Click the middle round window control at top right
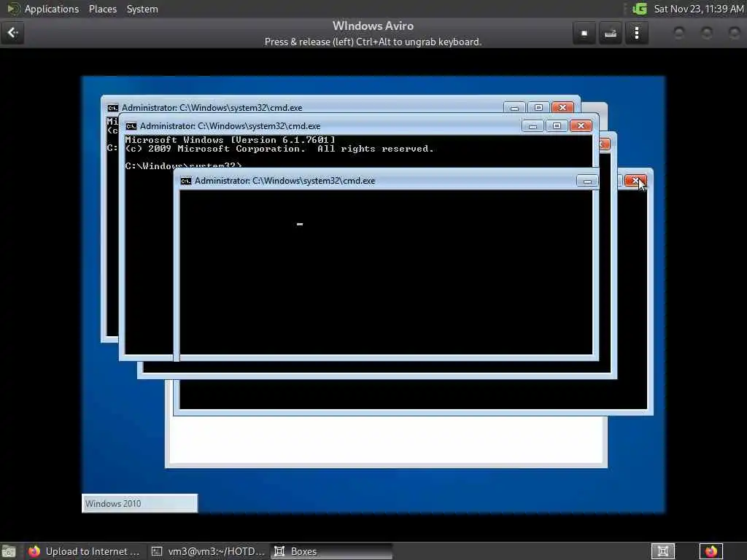The height and width of the screenshot is (560, 747). click(706, 33)
